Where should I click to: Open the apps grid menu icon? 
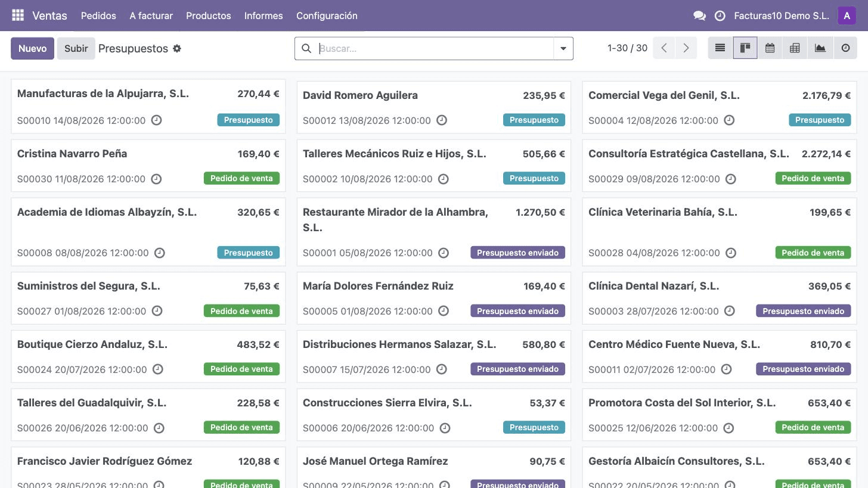[x=18, y=15]
